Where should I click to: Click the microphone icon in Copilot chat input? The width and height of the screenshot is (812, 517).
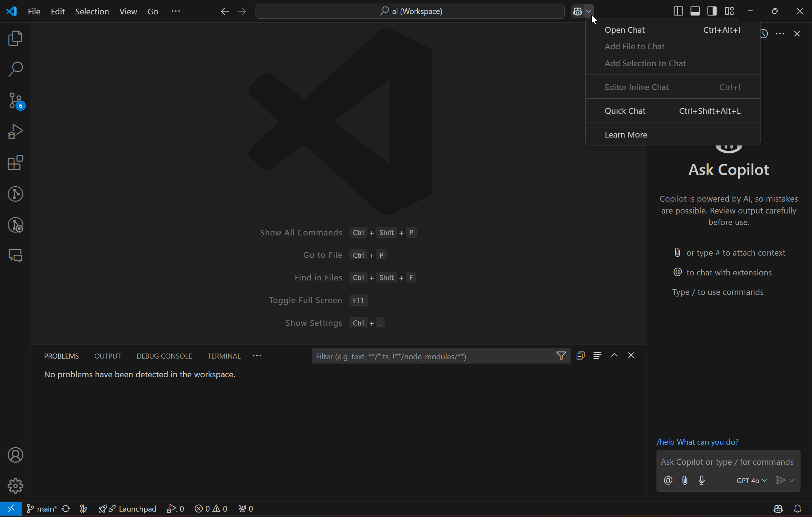click(x=701, y=480)
